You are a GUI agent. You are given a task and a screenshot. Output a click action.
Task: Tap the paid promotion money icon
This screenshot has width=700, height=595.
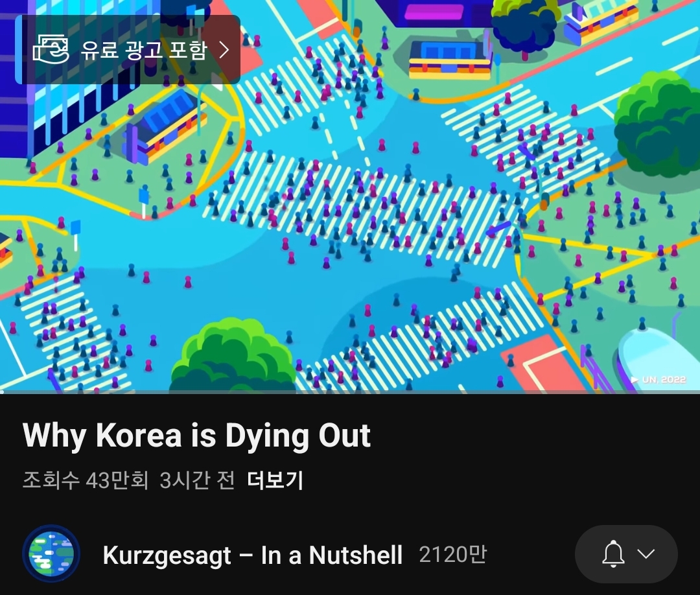[x=51, y=49]
